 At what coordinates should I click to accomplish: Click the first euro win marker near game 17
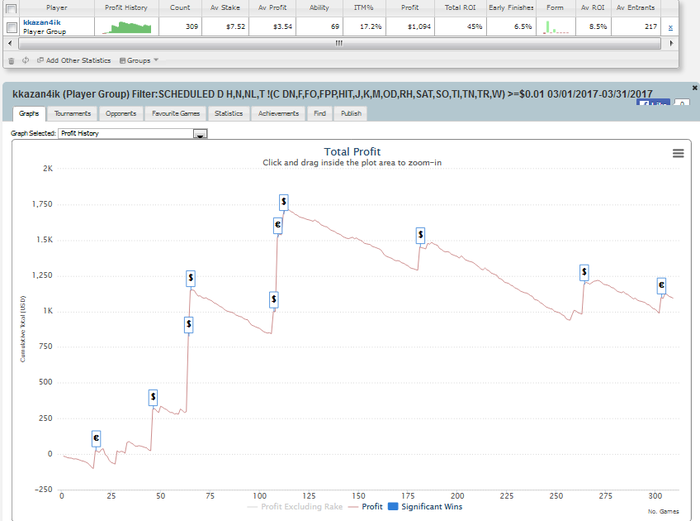tap(96, 438)
